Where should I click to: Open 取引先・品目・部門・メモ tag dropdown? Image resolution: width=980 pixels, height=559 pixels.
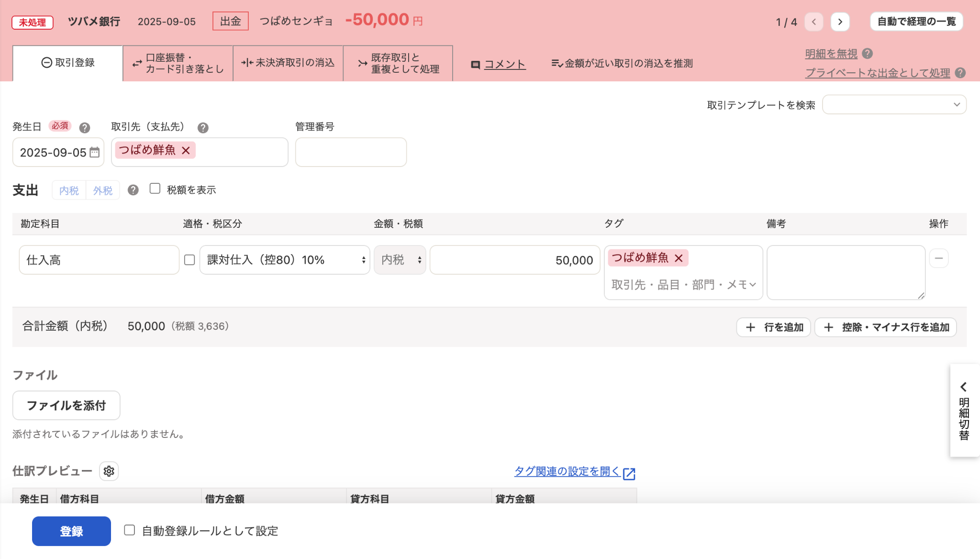683,285
